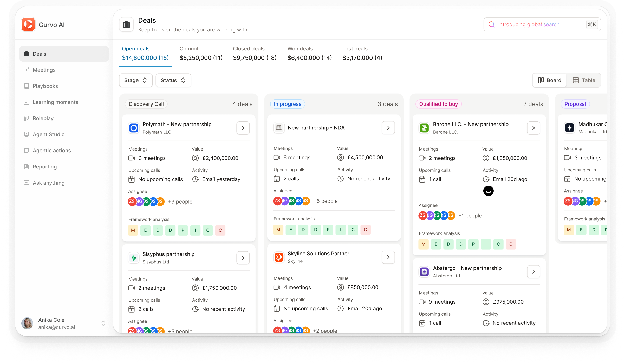Click the Ask anything chat icon
The height and width of the screenshot is (364, 625).
click(x=26, y=183)
